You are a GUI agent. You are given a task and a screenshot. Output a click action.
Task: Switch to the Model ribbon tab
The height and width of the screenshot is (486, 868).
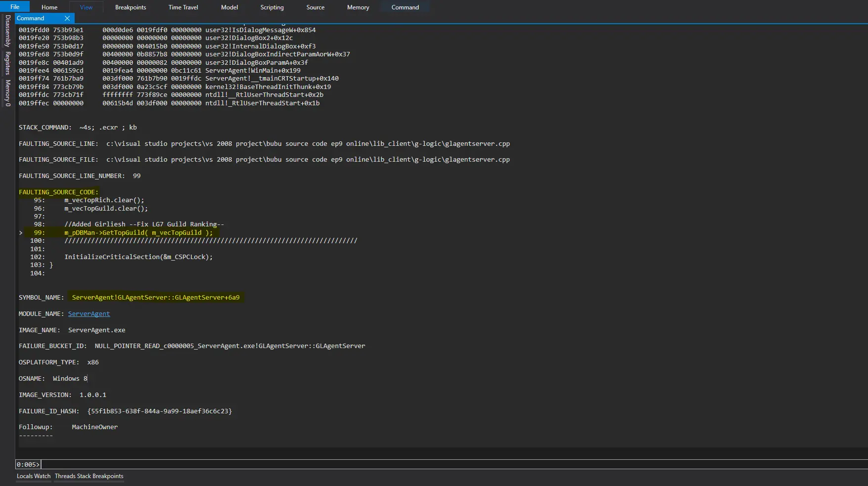(x=229, y=7)
